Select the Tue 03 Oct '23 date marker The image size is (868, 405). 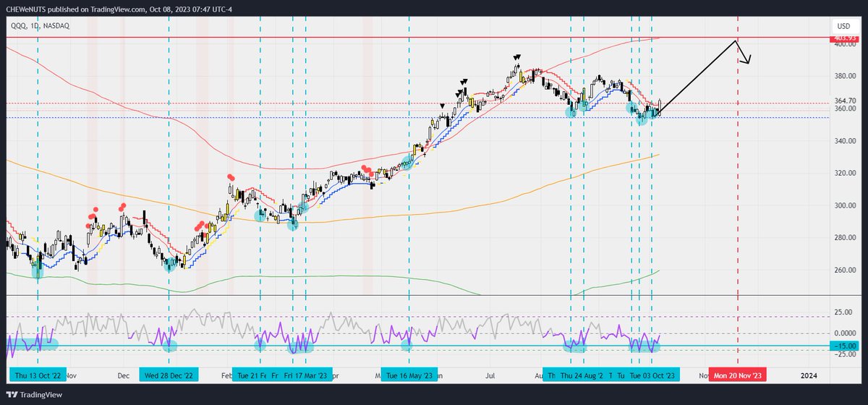point(653,376)
